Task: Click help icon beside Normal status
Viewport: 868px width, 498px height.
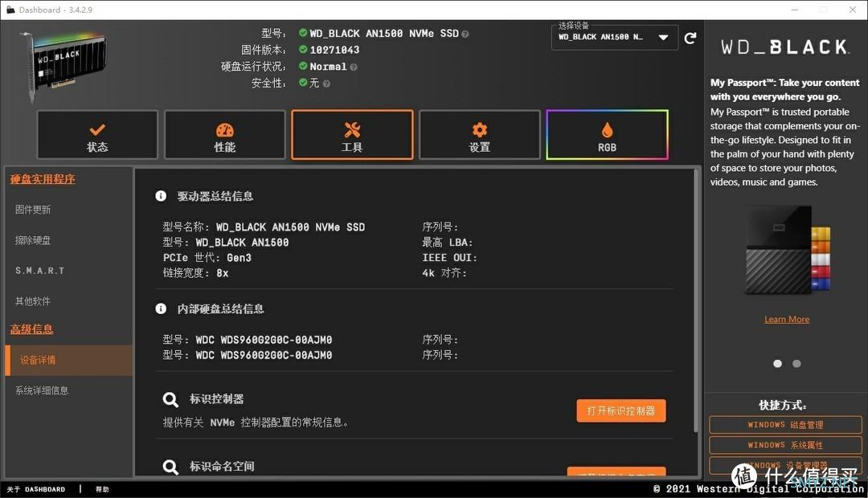Action: point(354,67)
